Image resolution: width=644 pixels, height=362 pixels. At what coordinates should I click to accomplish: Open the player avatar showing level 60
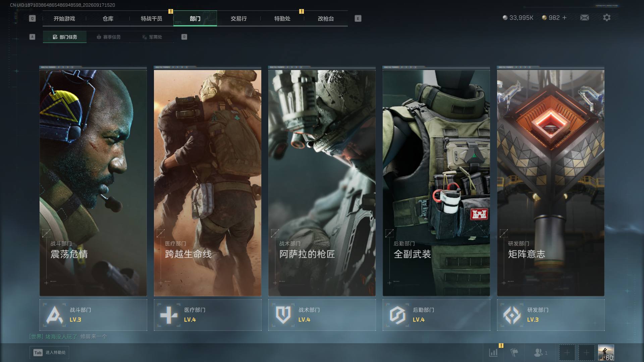606,353
